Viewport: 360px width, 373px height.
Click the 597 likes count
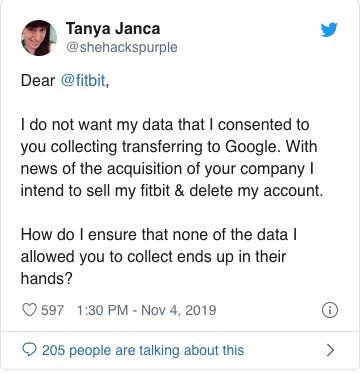click(x=52, y=310)
